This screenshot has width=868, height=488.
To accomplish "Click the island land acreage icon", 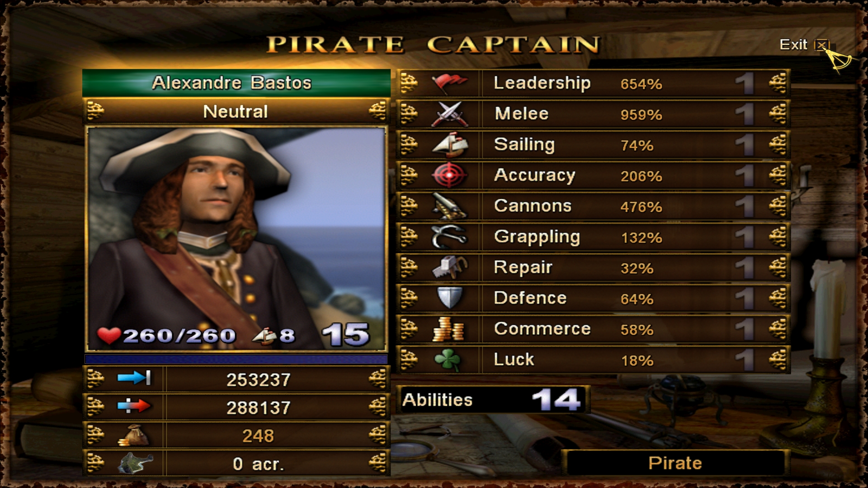I will tap(135, 463).
